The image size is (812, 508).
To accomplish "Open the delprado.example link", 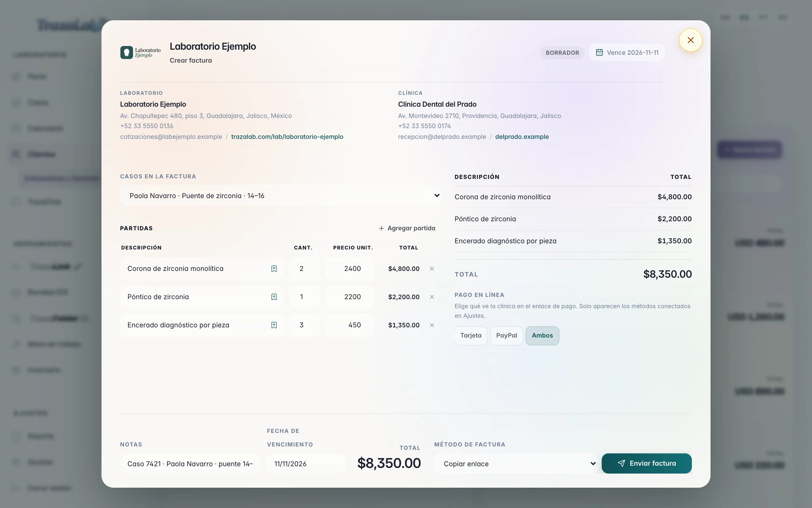I will point(522,137).
